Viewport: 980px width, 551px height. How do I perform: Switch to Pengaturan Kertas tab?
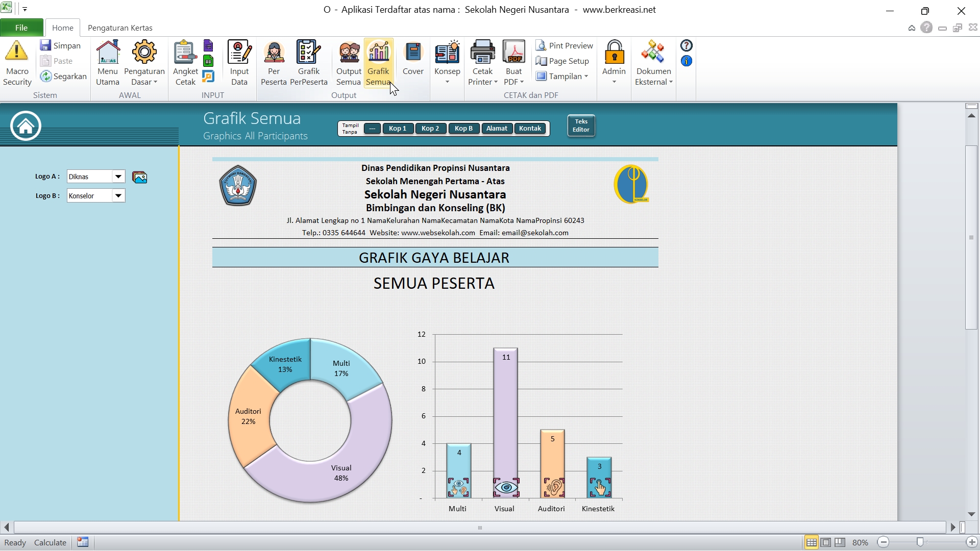coord(120,28)
